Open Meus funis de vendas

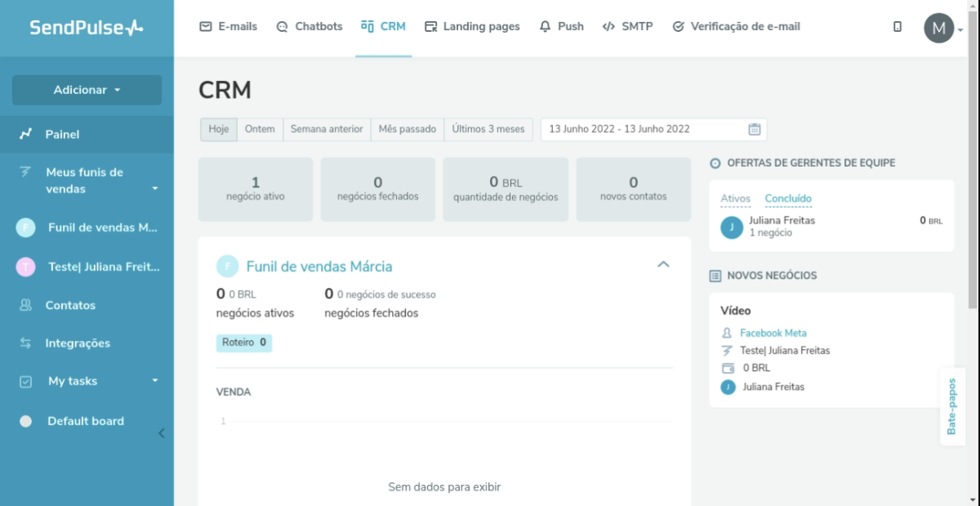pyautogui.click(x=87, y=181)
